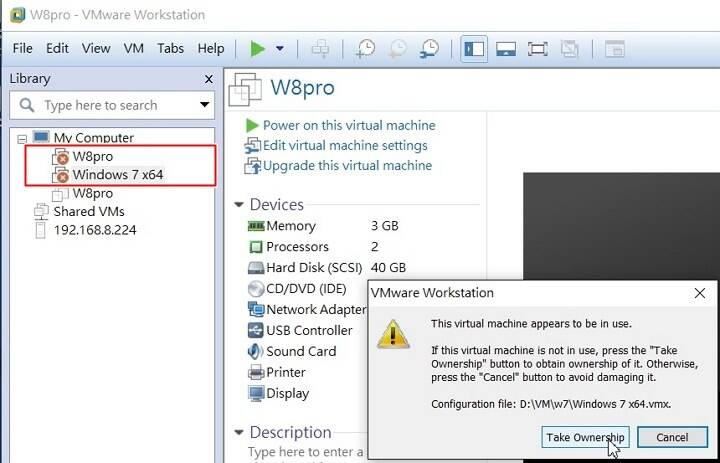
Task: Open the Tabs menu
Action: (170, 48)
